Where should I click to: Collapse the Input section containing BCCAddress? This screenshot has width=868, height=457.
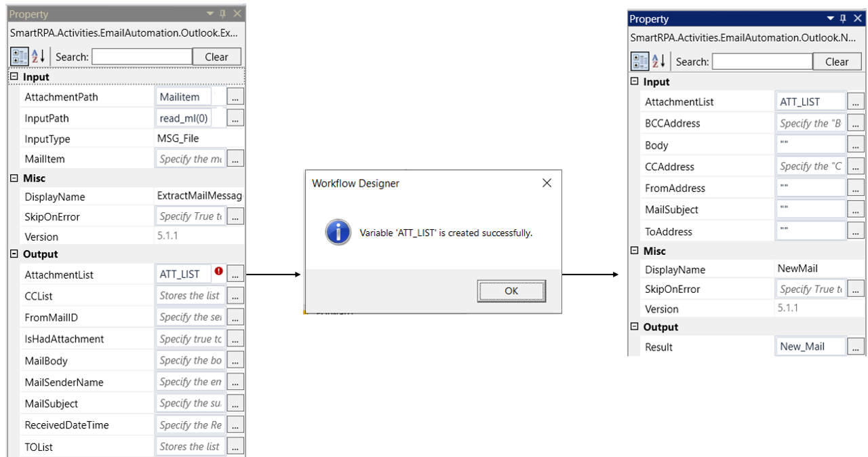(635, 82)
